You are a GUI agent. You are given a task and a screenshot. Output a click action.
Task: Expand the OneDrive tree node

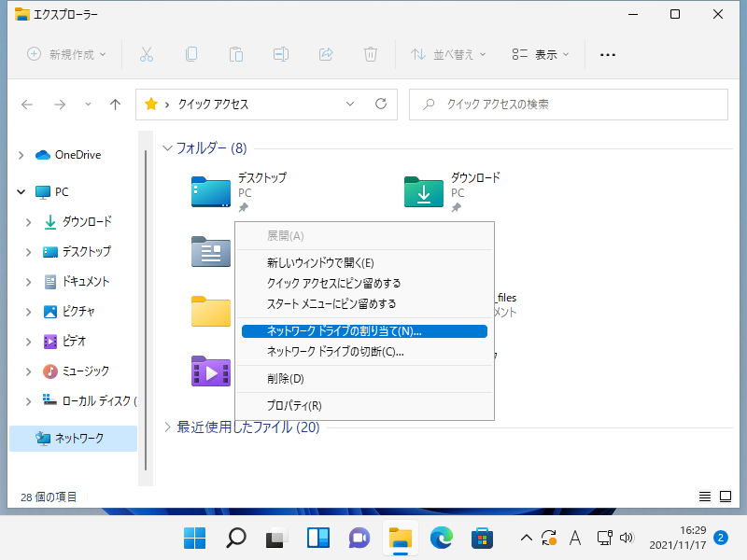21,155
